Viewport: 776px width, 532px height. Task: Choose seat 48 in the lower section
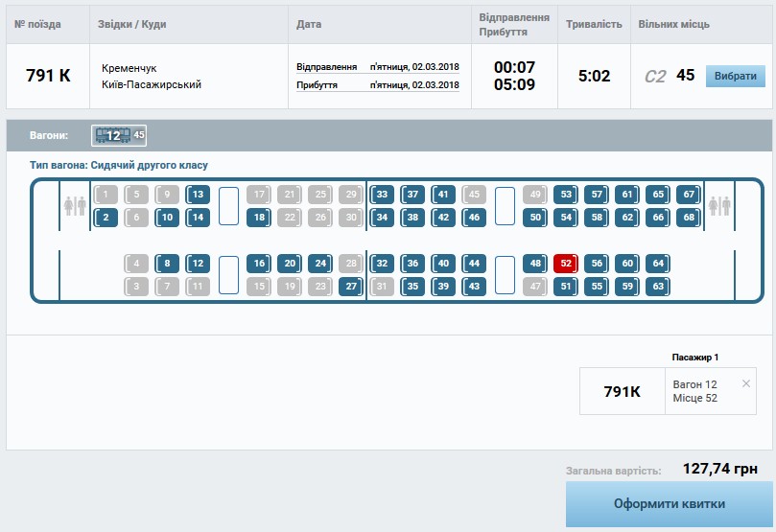[x=535, y=264]
